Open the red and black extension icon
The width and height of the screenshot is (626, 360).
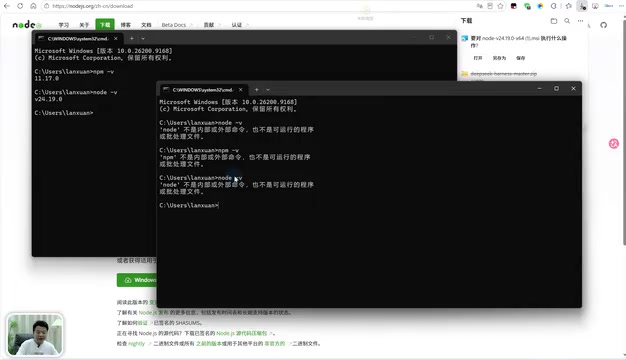click(x=514, y=6)
